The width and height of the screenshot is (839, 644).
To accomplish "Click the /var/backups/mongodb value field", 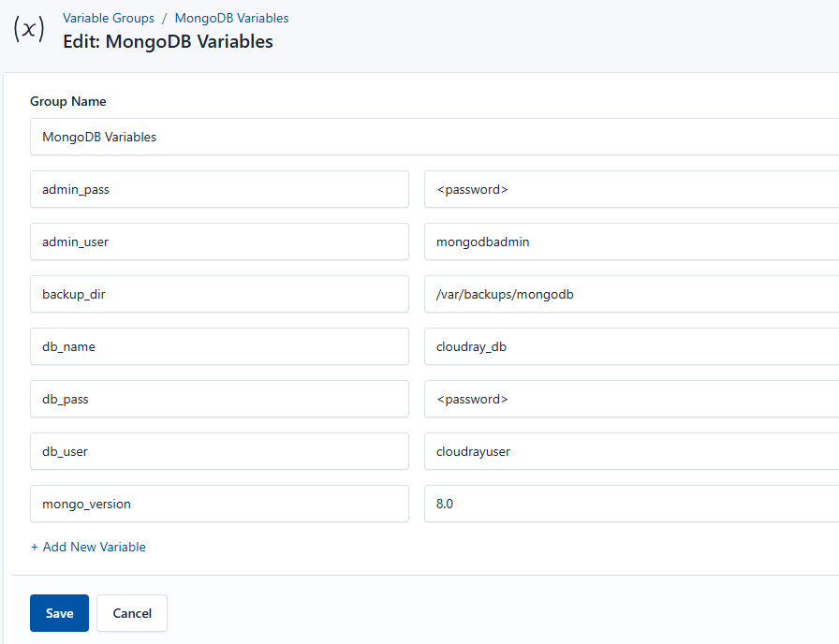I will click(x=609, y=294).
